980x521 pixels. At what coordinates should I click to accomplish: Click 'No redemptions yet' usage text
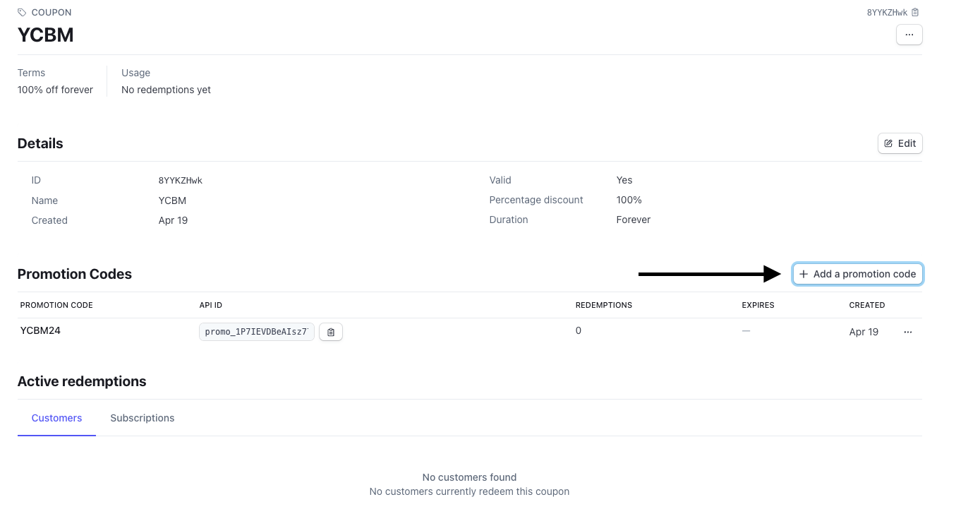166,90
